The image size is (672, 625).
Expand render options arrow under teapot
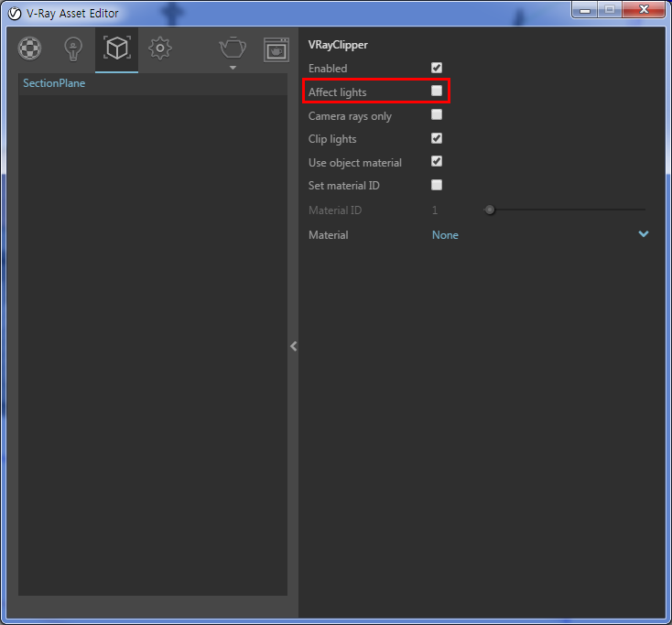[233, 68]
